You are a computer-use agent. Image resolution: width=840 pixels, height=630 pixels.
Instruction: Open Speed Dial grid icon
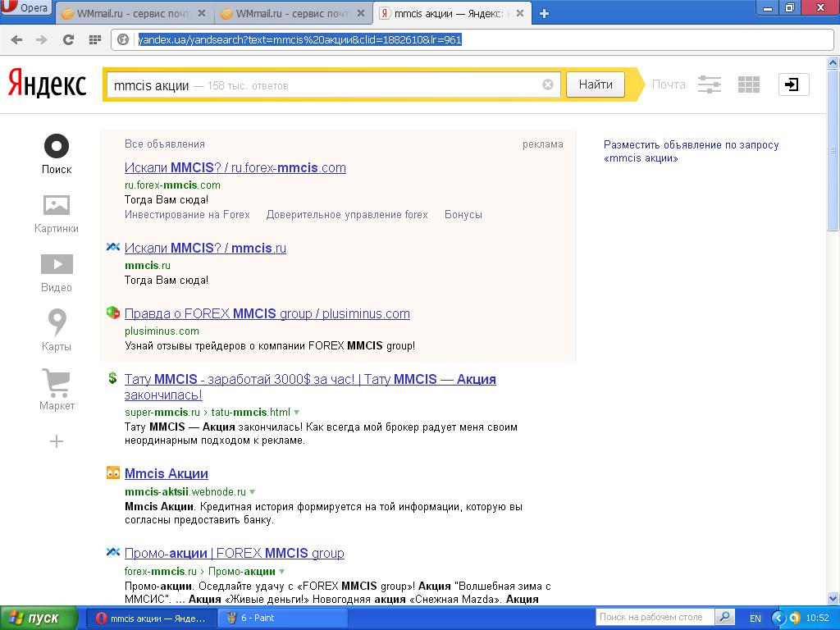95,39
